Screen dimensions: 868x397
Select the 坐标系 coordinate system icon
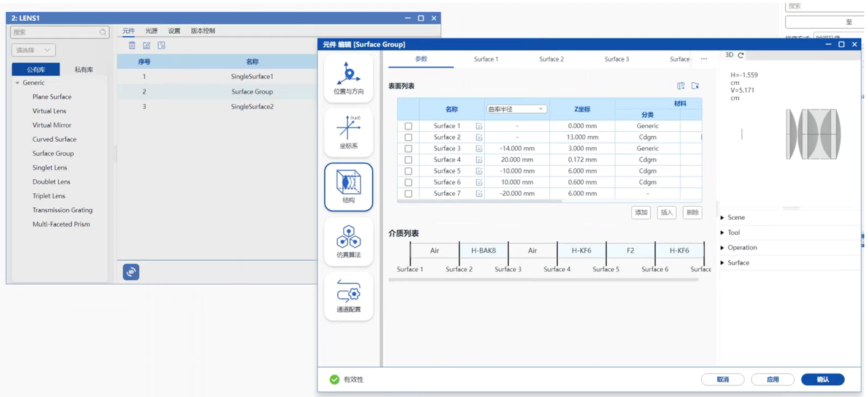[x=348, y=132]
